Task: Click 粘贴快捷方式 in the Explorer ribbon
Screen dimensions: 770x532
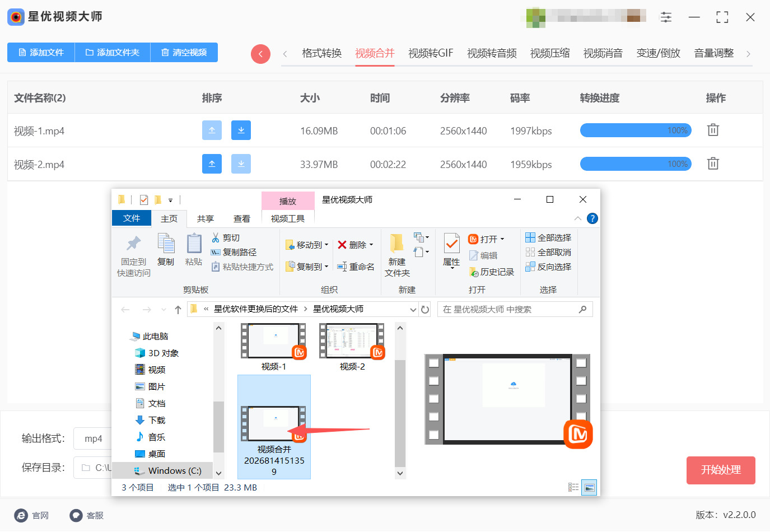Action: point(242,267)
